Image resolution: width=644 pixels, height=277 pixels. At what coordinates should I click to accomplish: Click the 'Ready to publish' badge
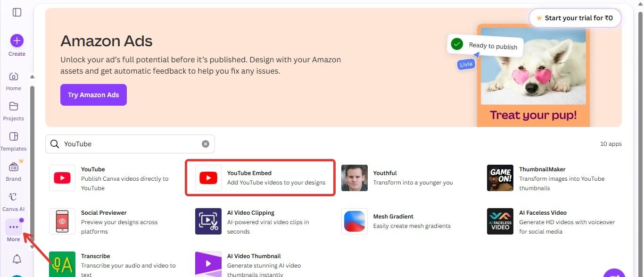click(x=485, y=45)
